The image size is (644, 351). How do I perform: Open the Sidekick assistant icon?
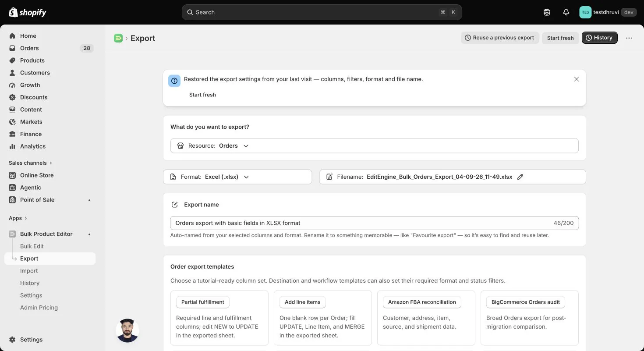point(547,12)
